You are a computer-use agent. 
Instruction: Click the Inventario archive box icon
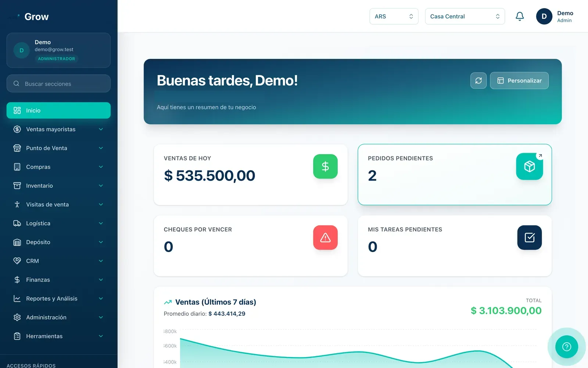point(17,185)
